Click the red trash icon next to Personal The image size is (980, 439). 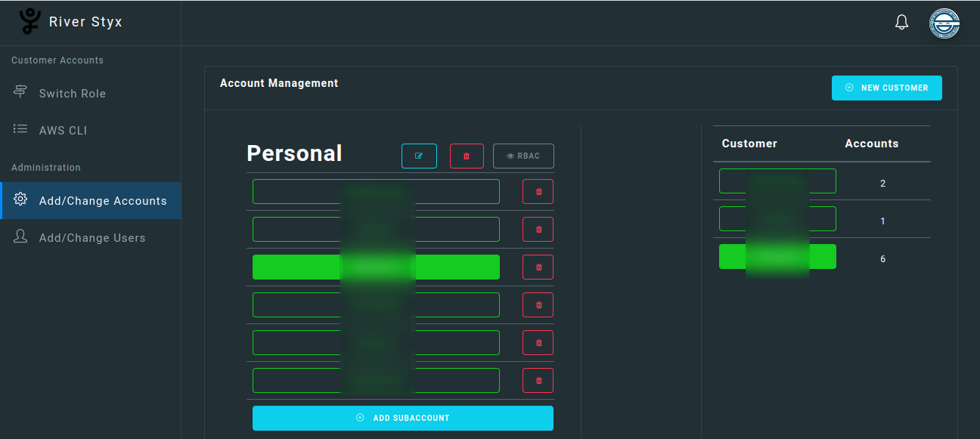pos(467,156)
